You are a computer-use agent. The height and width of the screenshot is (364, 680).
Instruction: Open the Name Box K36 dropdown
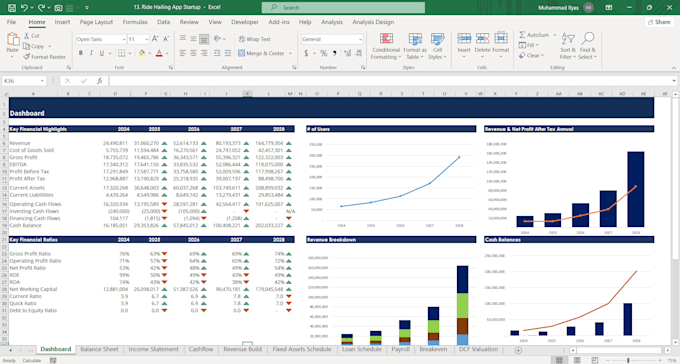click(x=42, y=81)
